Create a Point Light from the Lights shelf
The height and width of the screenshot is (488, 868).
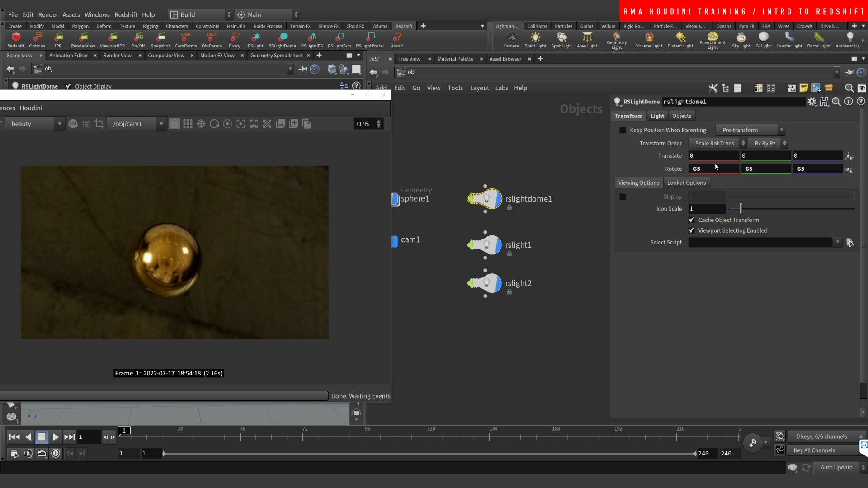click(535, 40)
